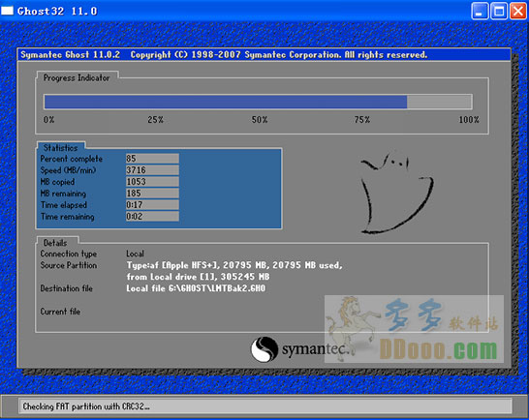Screen dimensions: 529x420
Task: Click the 'Connection type' label
Action: click(x=69, y=254)
